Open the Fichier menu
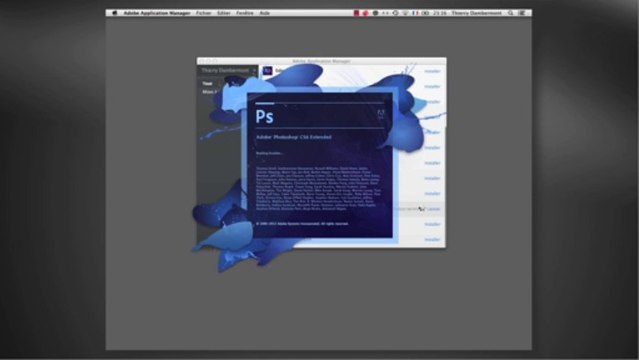Image resolution: width=639 pixels, height=360 pixels. tap(204, 13)
